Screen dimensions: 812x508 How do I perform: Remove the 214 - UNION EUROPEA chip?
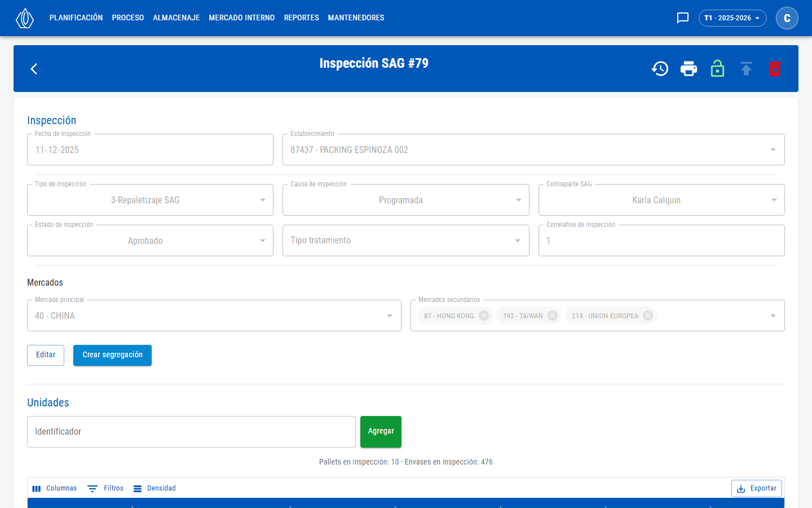click(x=648, y=316)
